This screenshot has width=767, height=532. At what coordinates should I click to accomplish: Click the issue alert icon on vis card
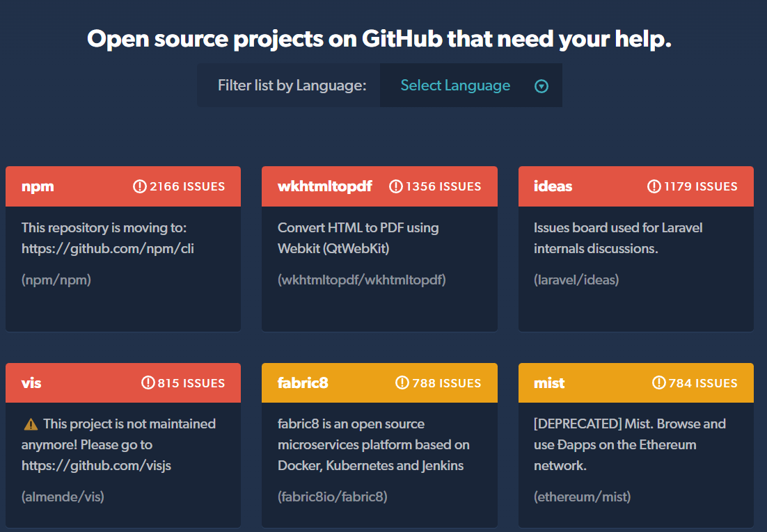pyautogui.click(x=148, y=383)
